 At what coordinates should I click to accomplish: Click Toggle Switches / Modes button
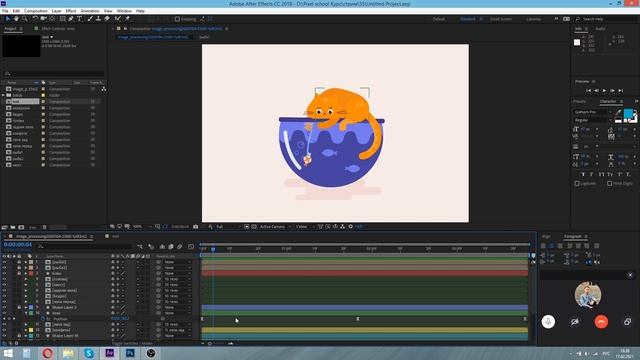pyautogui.click(x=132, y=343)
